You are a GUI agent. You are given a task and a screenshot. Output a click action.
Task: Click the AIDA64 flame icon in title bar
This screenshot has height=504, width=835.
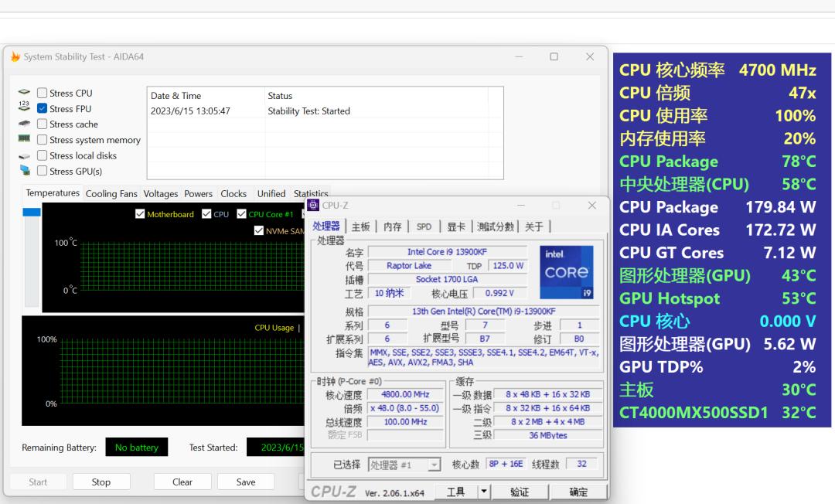(x=14, y=56)
